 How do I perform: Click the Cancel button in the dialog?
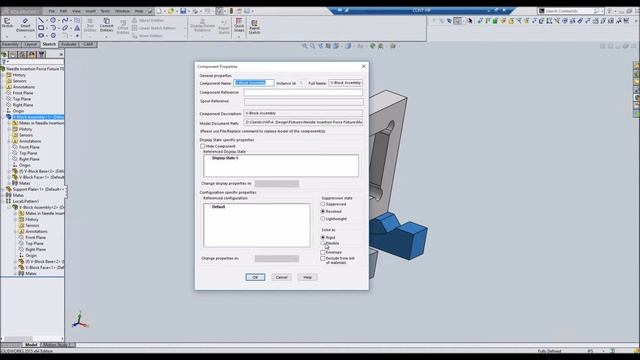click(281, 277)
